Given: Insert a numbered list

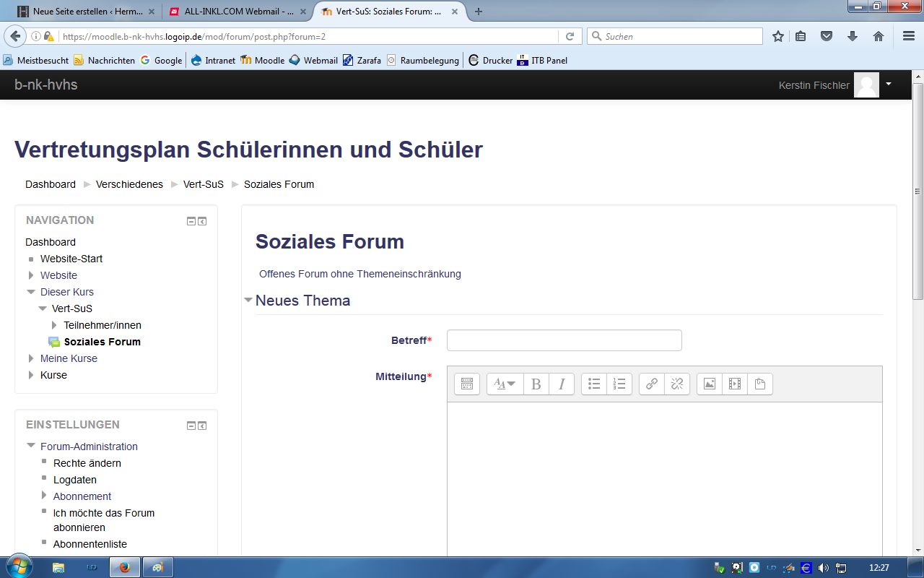Looking at the screenshot, I should [619, 384].
